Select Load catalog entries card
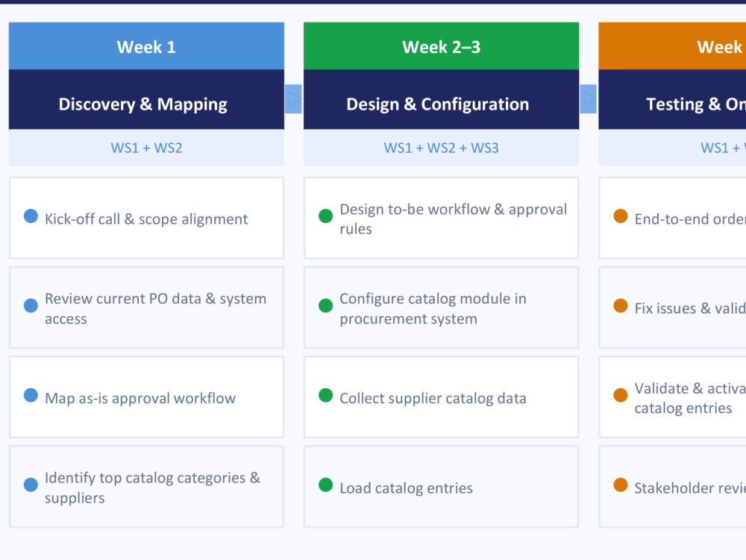The height and width of the screenshot is (560, 746). (441, 487)
